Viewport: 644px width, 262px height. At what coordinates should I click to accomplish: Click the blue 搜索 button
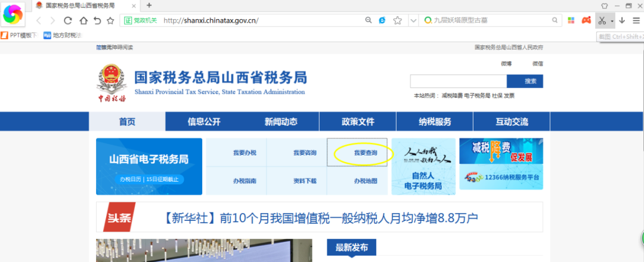(525, 81)
